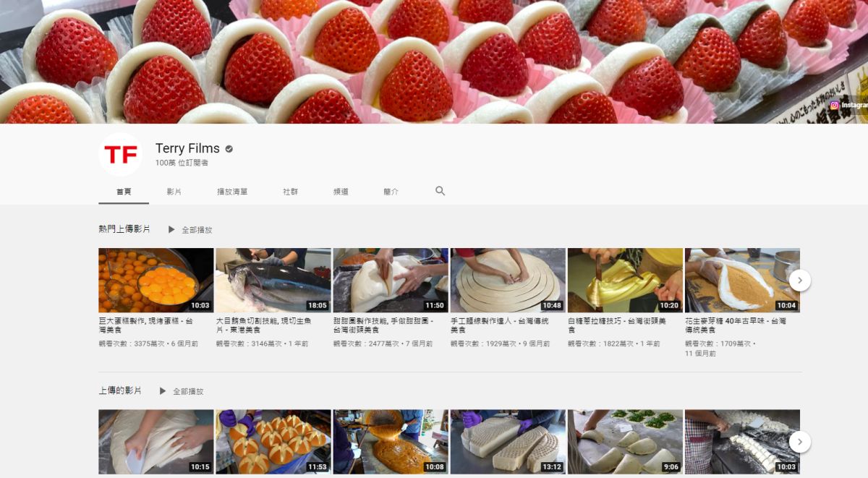Click the 熱門上傳影片 section heading
The width and height of the screenshot is (868, 478).
pyautogui.click(x=124, y=229)
